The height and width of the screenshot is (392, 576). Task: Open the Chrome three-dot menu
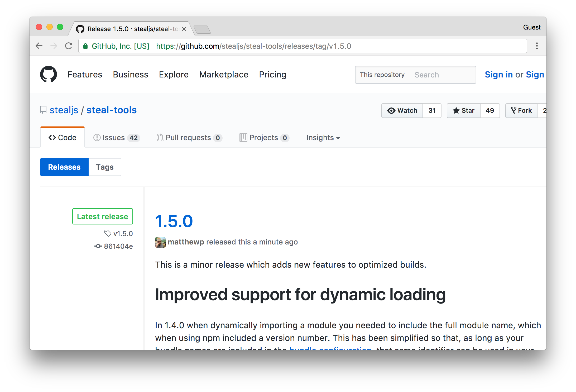tap(537, 46)
